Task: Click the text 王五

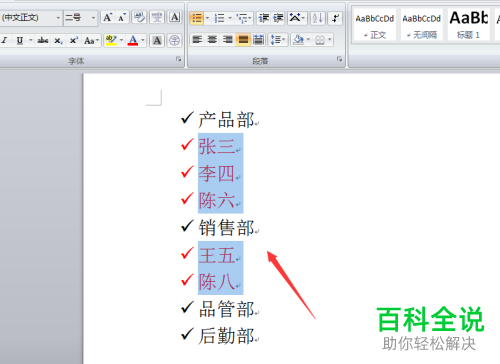Action: [x=217, y=255]
